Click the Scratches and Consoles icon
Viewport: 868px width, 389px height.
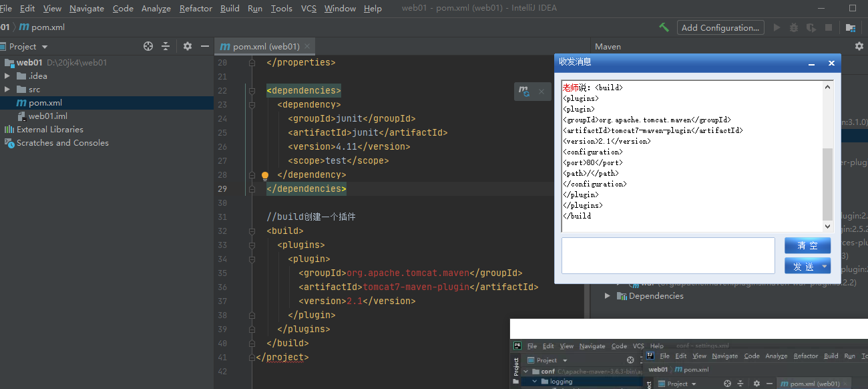9,143
